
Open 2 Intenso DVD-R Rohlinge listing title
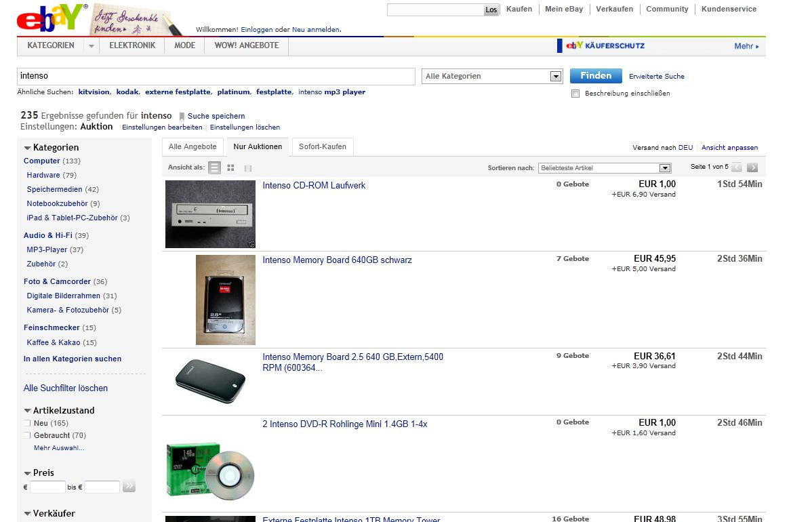345,424
